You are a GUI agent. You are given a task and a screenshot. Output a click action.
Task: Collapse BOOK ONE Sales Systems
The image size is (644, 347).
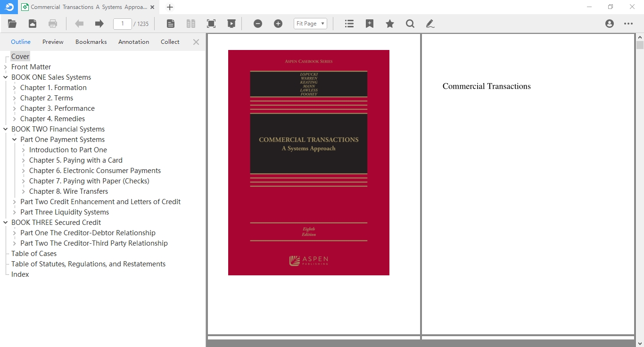tap(6, 77)
